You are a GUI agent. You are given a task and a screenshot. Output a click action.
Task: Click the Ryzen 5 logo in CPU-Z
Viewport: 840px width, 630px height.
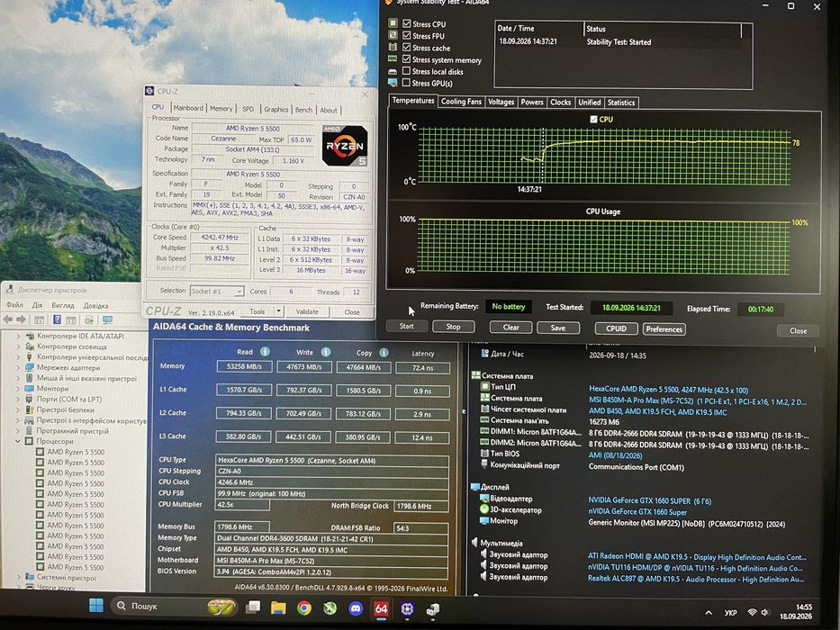tap(345, 145)
